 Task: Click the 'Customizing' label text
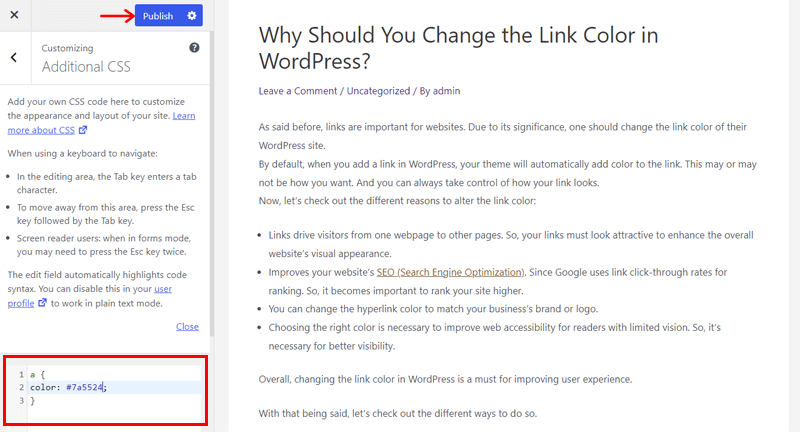[67, 48]
